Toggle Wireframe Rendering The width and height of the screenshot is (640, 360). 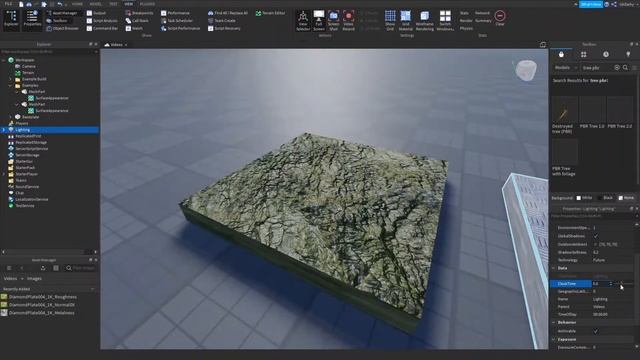(x=424, y=21)
